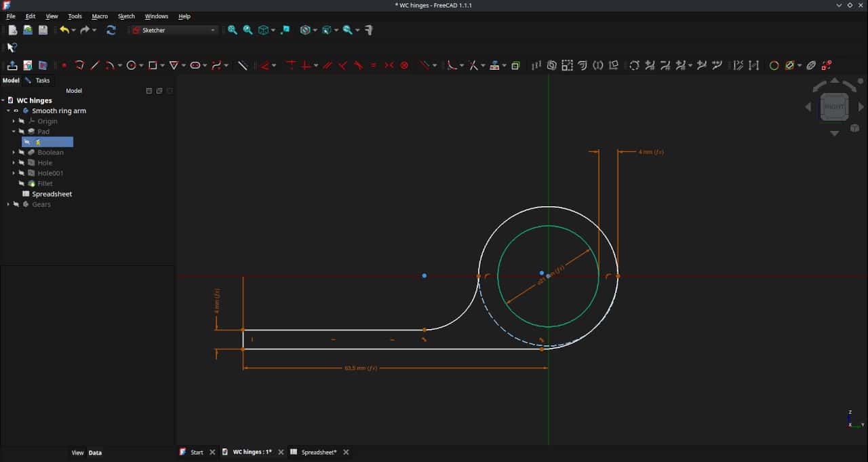Screen dimensions: 868x462
Task: Select the Create slot tool
Action: coord(195,66)
